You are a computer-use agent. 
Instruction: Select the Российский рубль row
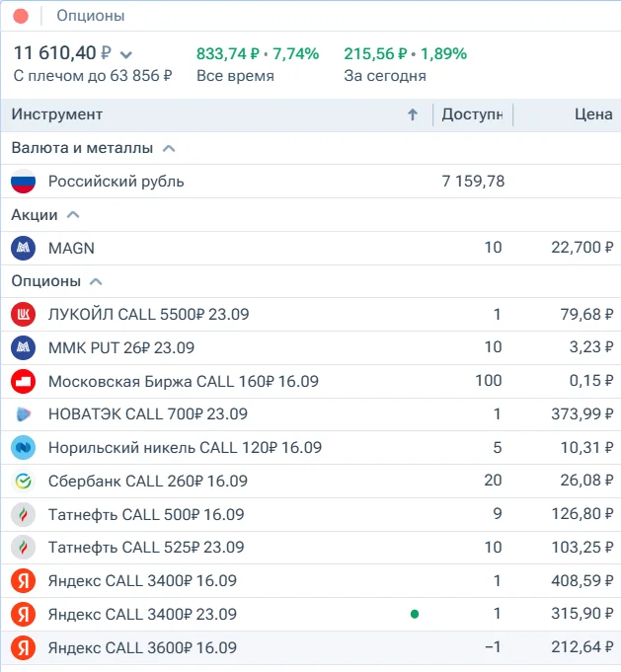pyautogui.click(x=310, y=182)
